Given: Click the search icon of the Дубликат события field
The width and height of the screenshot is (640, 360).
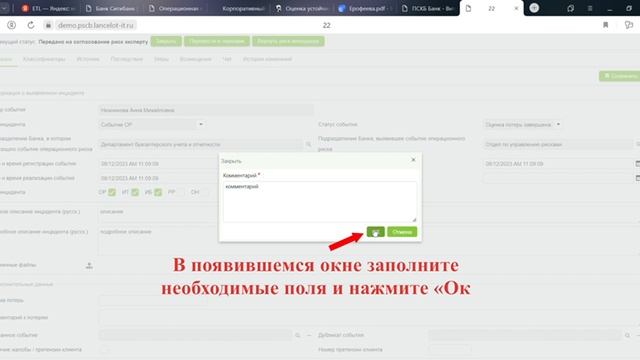Looking at the screenshot, I should [627, 335].
